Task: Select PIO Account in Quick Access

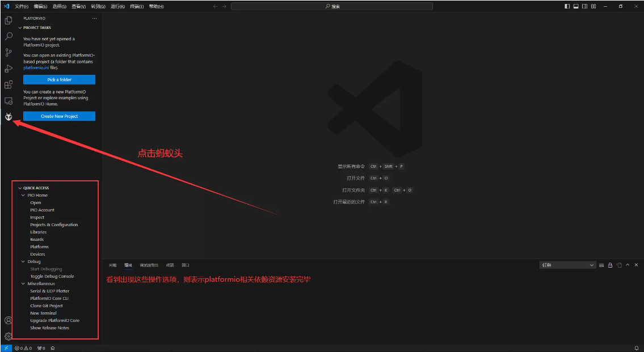Action: point(42,210)
